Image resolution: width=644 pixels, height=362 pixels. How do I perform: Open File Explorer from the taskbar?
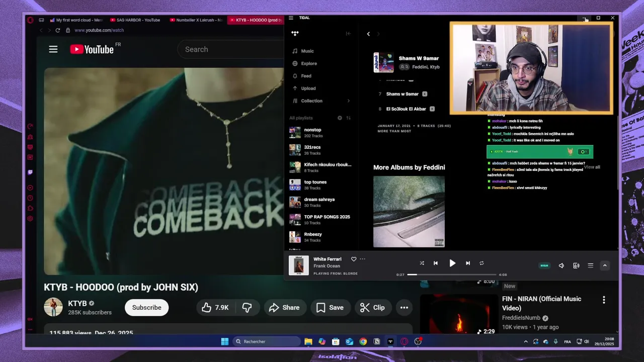(308, 341)
